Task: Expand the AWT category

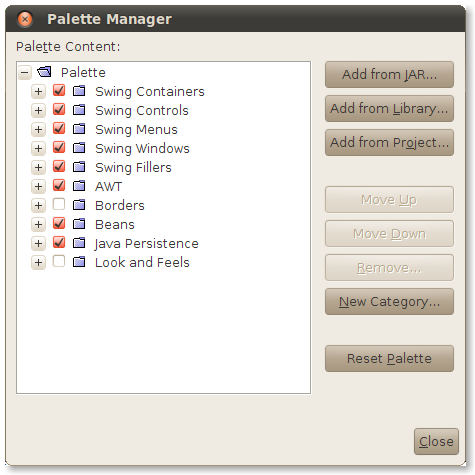Action: 38,186
